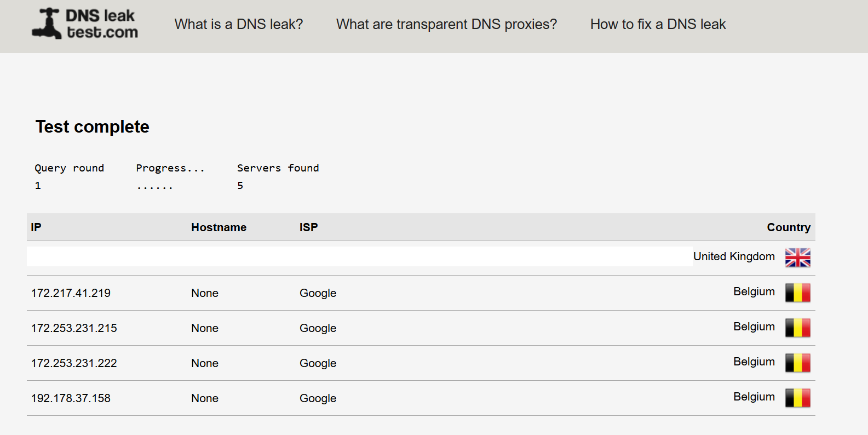Image resolution: width=868 pixels, height=435 pixels.
Task: Open the 'What is a DNS leak?' page
Action: (239, 24)
